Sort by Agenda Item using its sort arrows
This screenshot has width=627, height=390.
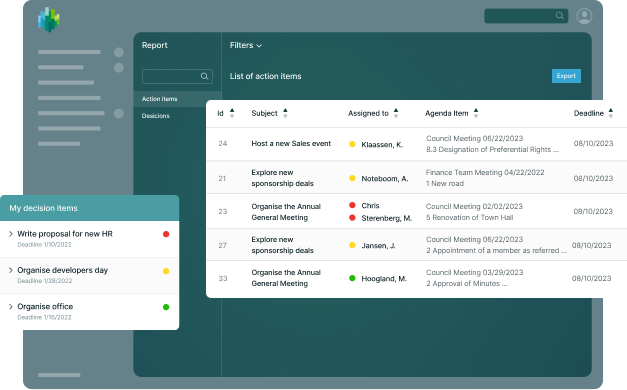tap(476, 113)
